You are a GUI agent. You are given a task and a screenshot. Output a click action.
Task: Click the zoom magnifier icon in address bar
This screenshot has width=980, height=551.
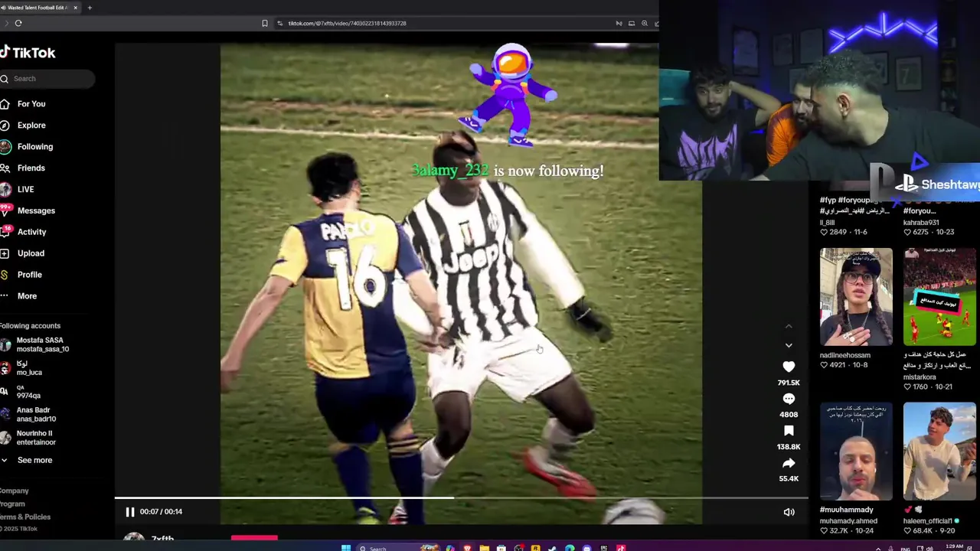point(645,23)
